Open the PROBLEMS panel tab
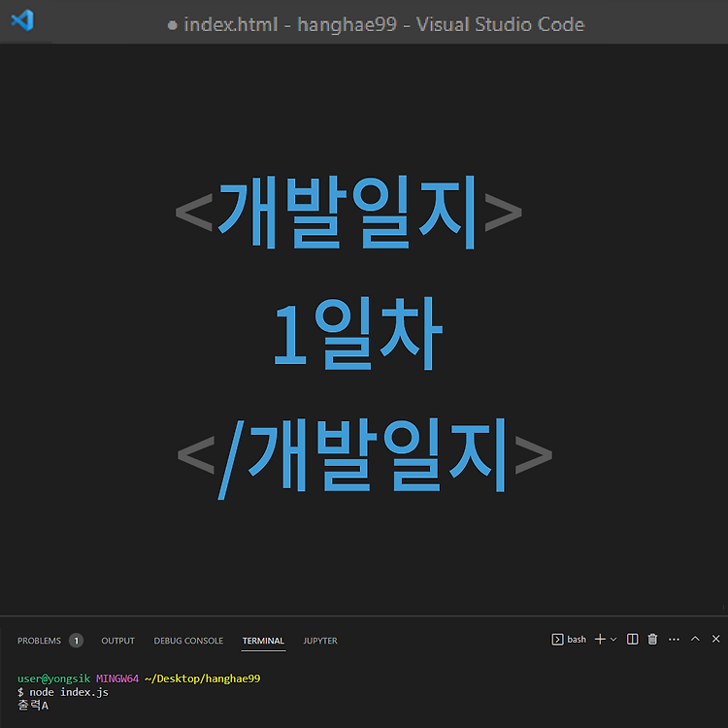 (x=39, y=641)
